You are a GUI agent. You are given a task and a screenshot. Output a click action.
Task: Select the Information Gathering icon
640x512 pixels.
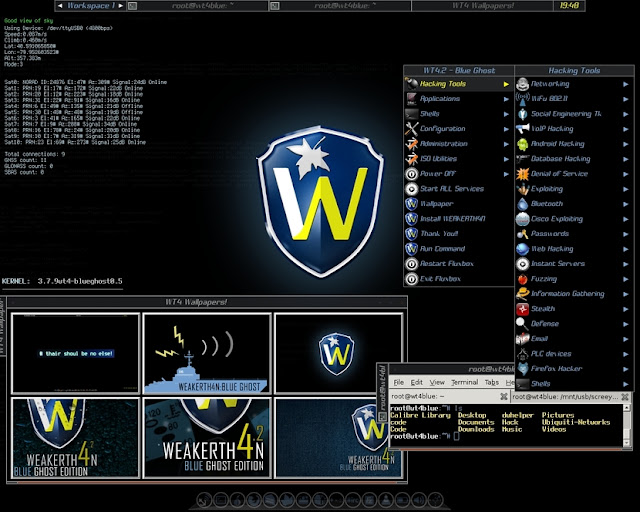(522, 294)
